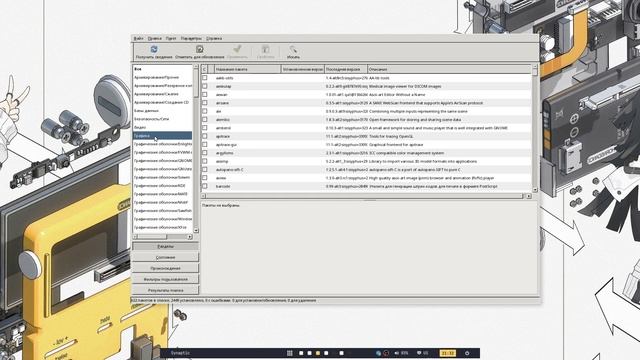
Task: Toggle the status box for argyllcms
Action: (205, 153)
